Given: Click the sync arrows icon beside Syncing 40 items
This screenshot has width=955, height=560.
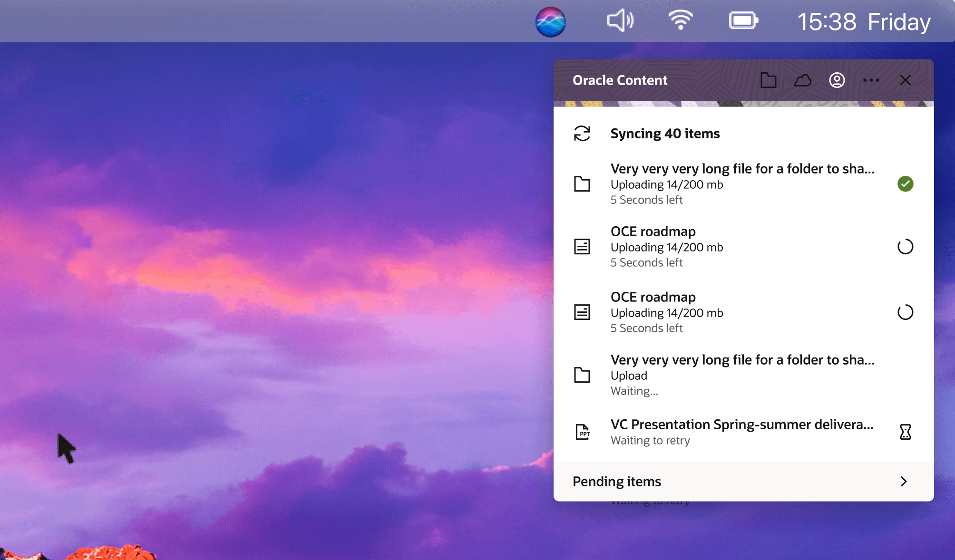Looking at the screenshot, I should point(582,134).
